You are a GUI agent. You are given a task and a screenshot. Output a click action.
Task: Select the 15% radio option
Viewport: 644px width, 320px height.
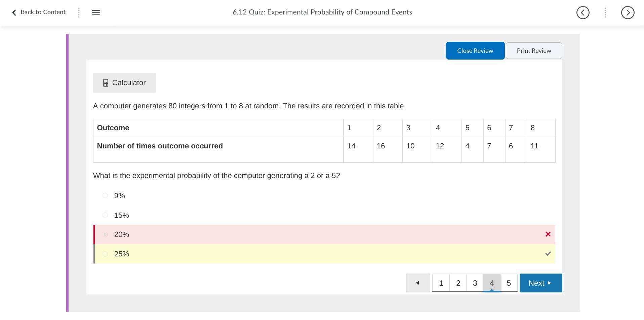tap(105, 215)
